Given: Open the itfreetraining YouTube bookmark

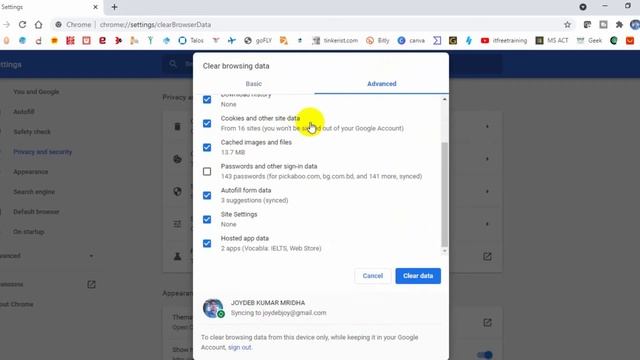Looking at the screenshot, I should (x=504, y=40).
